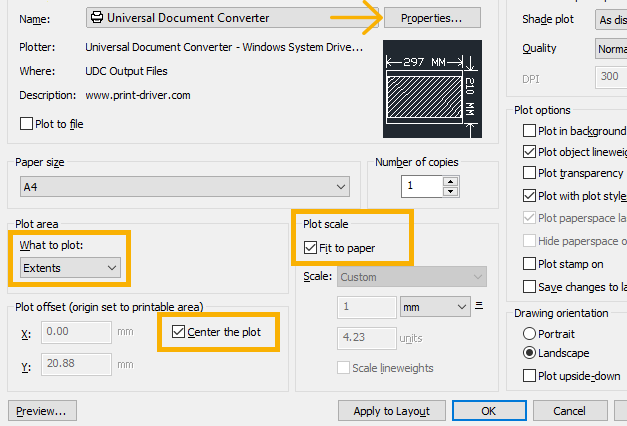Image resolution: width=627 pixels, height=426 pixels.
Task: Enable the Plot stamp on checkbox
Action: pyautogui.click(x=529, y=264)
